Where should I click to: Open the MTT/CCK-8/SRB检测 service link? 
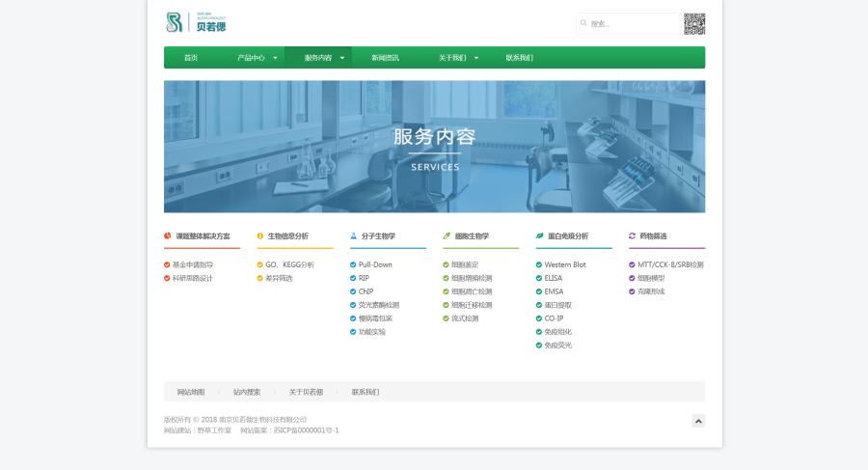tap(670, 264)
